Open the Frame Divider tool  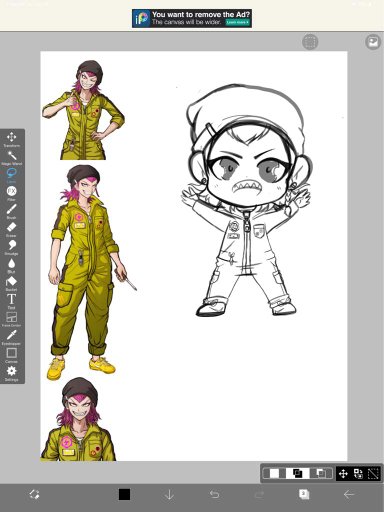[x=11, y=319]
